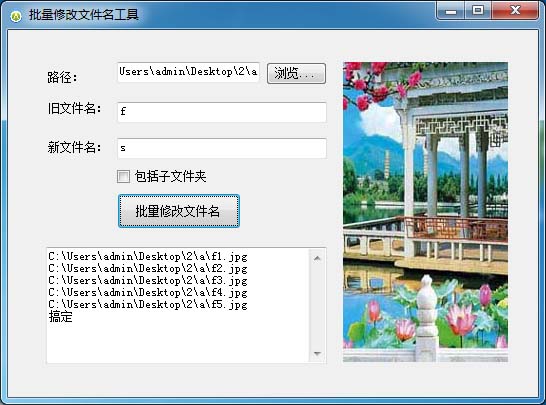
Task: Click the 批量修改文件名工具 window title text
Action: pyautogui.click(x=84, y=15)
